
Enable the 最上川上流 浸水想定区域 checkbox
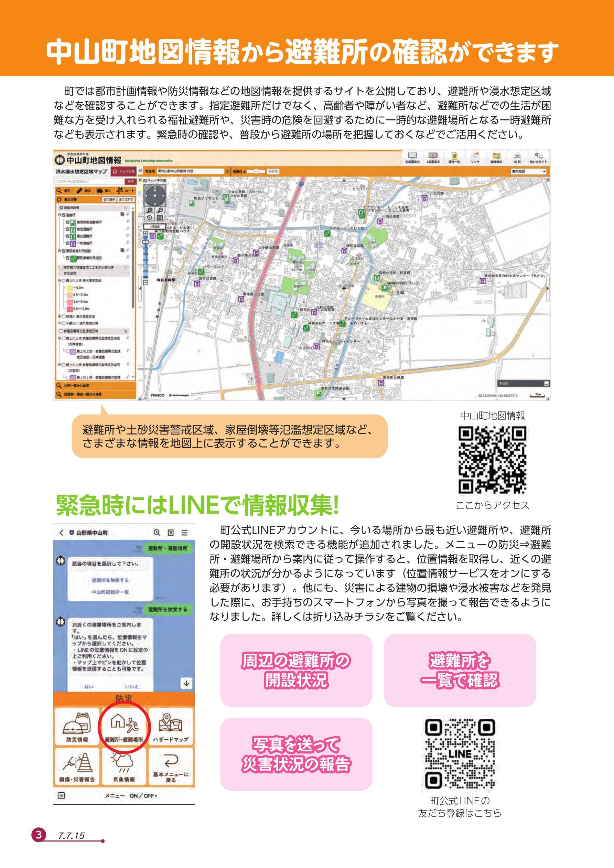point(64,280)
